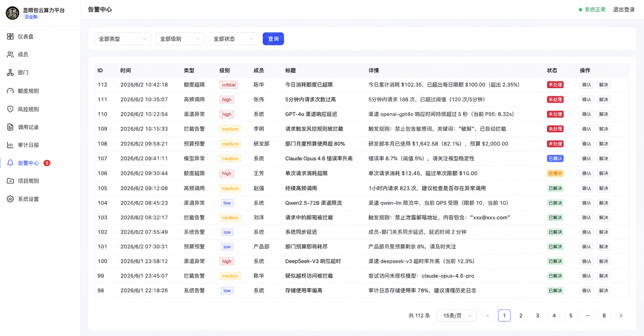
Task: Click 确认 for alert 112
Action: pos(586,85)
